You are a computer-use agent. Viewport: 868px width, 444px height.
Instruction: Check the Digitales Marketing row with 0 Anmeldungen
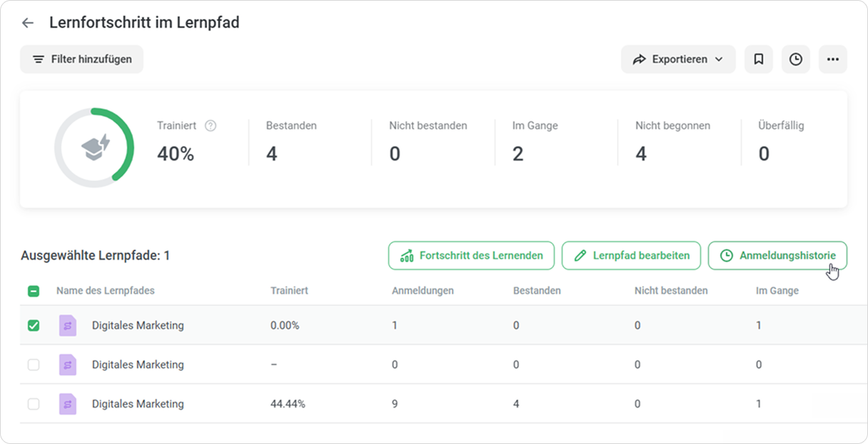point(34,365)
